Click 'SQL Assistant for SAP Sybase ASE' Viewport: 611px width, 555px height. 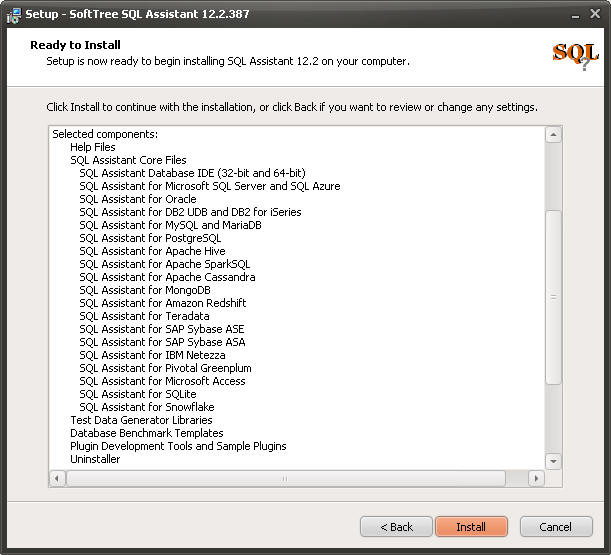point(162,329)
